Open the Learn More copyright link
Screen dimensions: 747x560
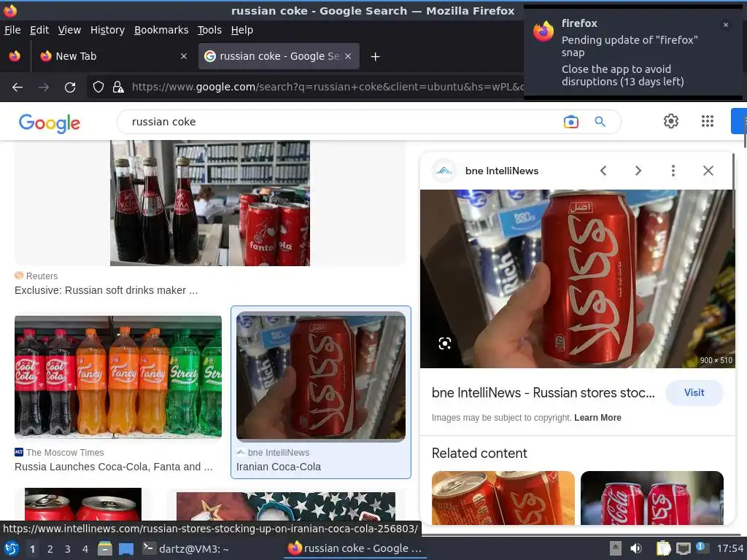point(598,418)
